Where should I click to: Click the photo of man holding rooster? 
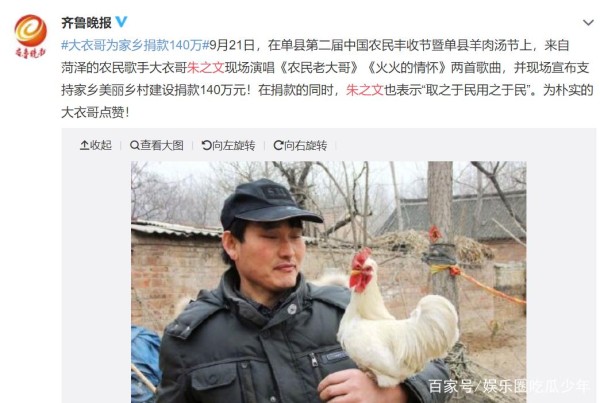(x=329, y=282)
